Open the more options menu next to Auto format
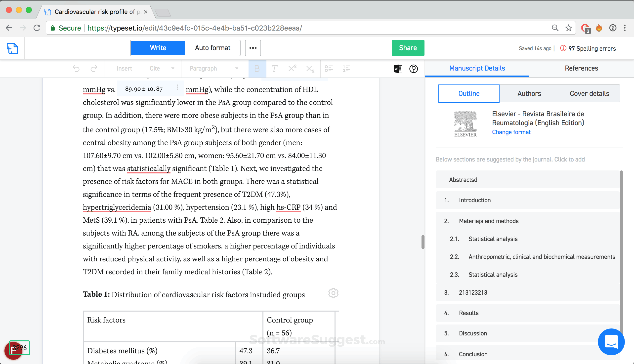This screenshot has height=364, width=634. pyautogui.click(x=253, y=48)
